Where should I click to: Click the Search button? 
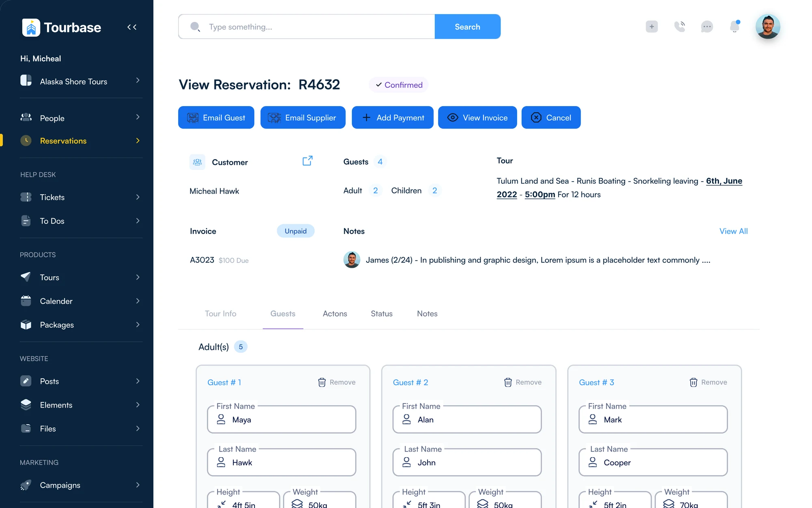pyautogui.click(x=467, y=27)
